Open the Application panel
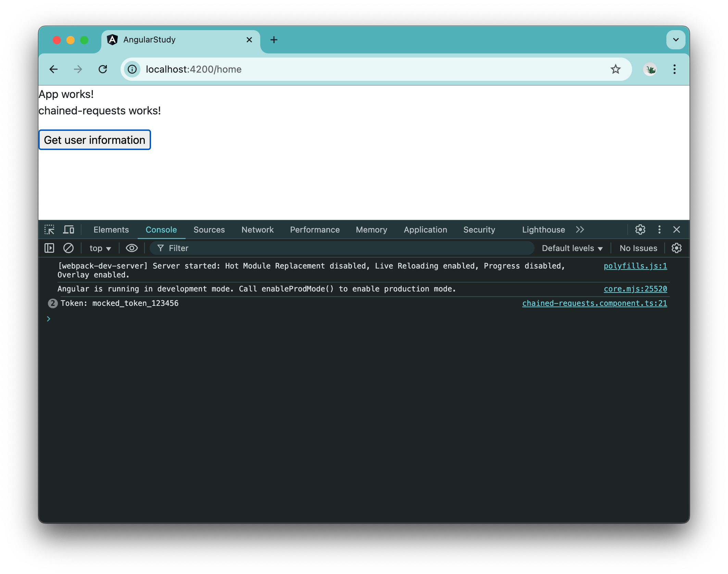Viewport: 728px width, 574px height. [425, 229]
